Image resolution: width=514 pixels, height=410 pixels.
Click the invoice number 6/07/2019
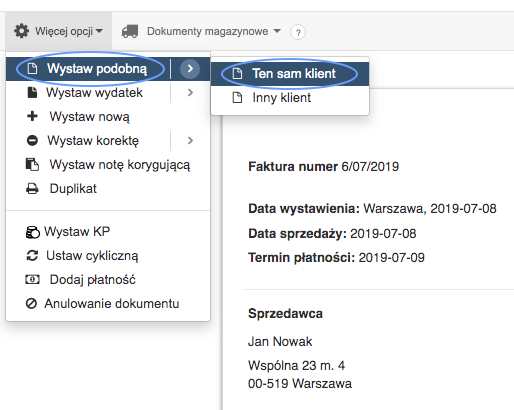[x=370, y=167]
